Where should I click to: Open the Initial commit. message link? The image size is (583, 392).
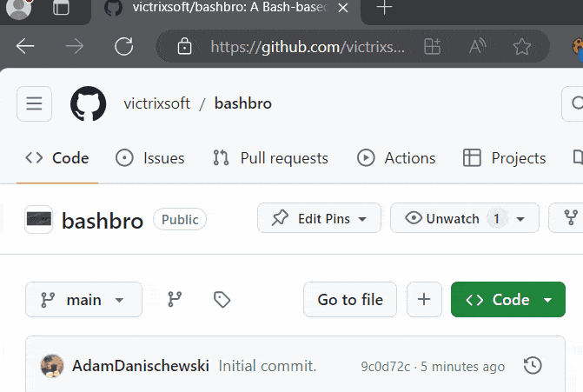point(268,366)
